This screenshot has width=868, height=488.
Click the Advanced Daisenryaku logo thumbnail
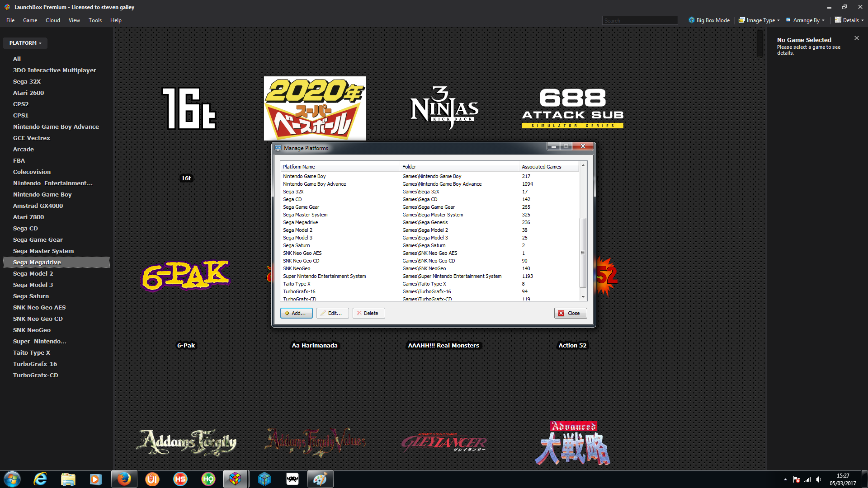[573, 443]
